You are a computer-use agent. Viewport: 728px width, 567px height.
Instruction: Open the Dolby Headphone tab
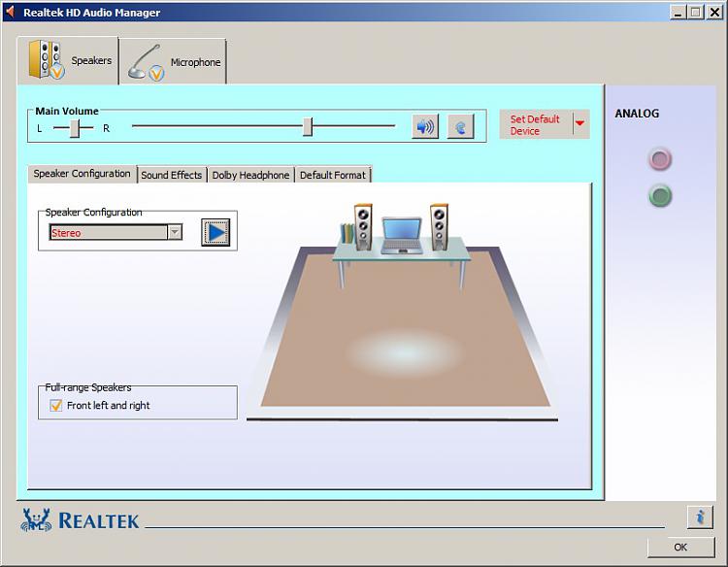pos(250,175)
